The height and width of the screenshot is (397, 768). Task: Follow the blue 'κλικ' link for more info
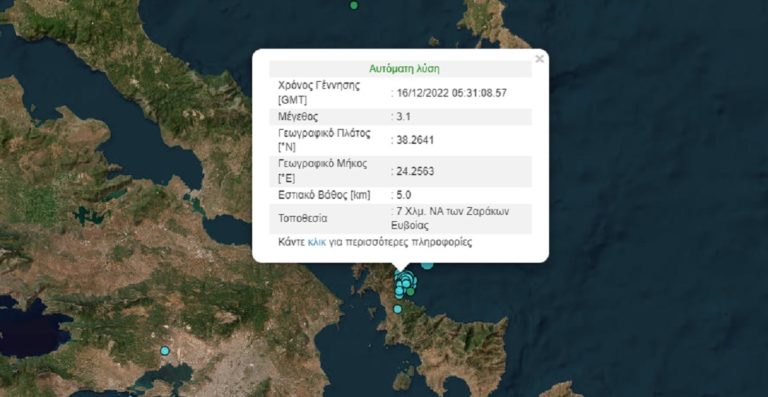point(316,242)
